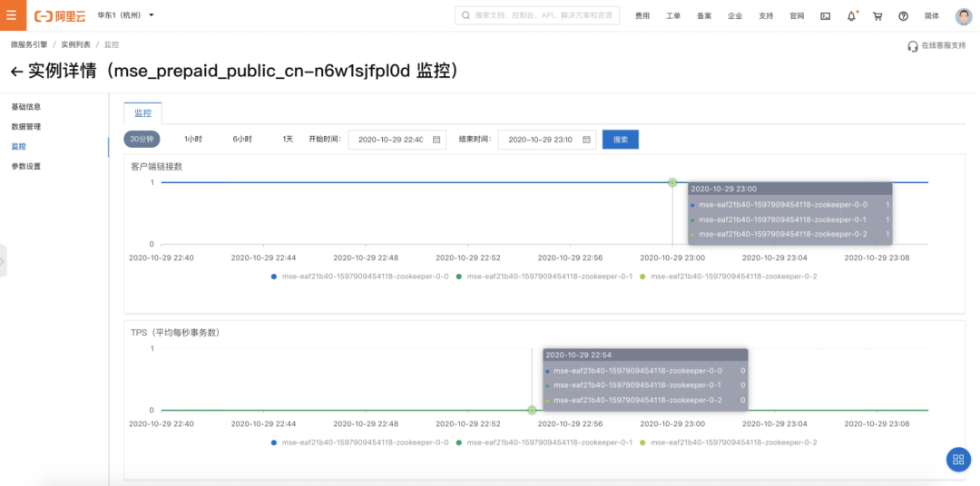
Task: Click the blue 搜索 button
Action: tap(620, 140)
